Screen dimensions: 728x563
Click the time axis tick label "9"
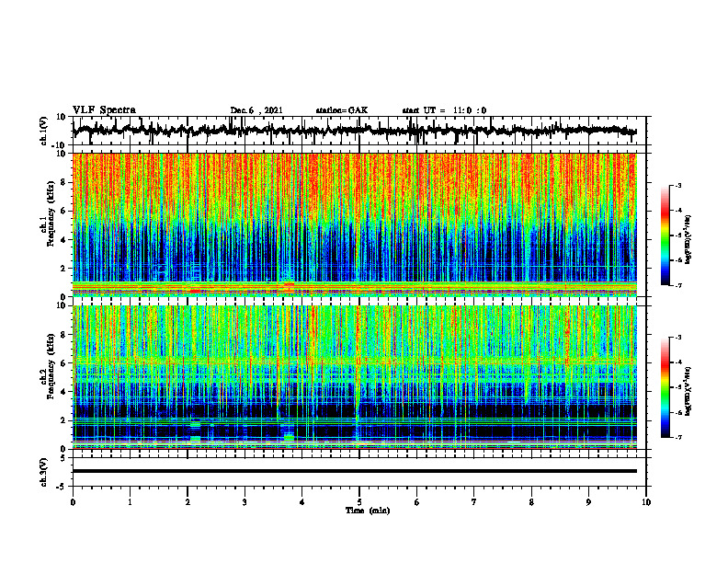(588, 502)
